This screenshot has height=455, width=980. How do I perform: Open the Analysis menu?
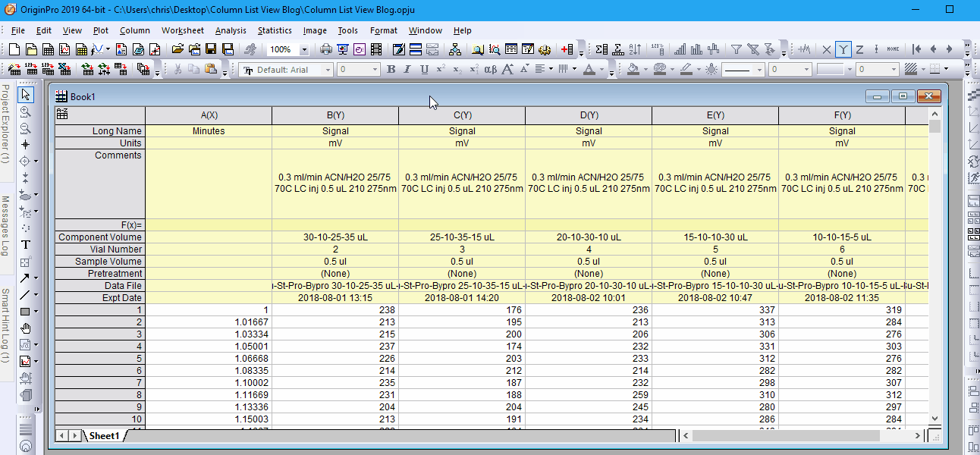coord(231,30)
